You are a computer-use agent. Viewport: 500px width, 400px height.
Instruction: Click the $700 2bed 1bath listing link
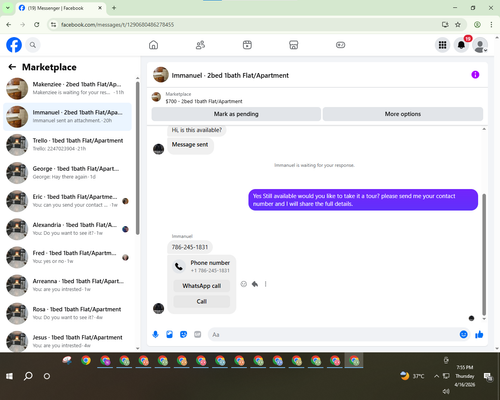[204, 101]
